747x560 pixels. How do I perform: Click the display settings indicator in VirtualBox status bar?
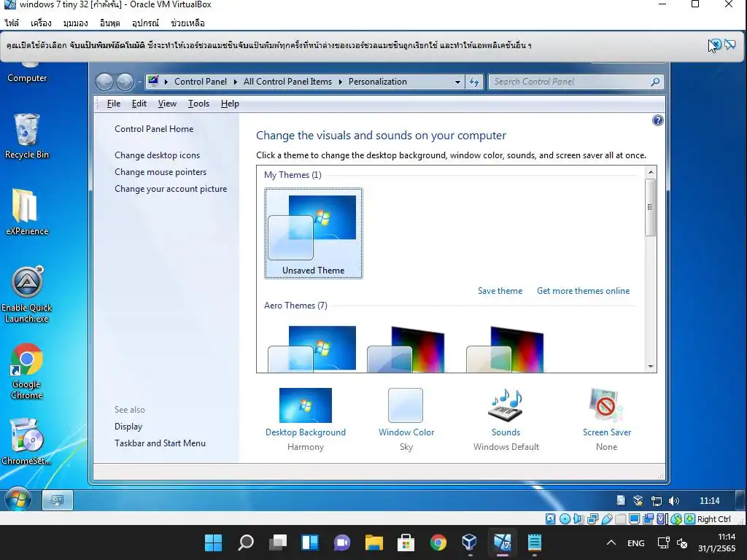[634, 519]
